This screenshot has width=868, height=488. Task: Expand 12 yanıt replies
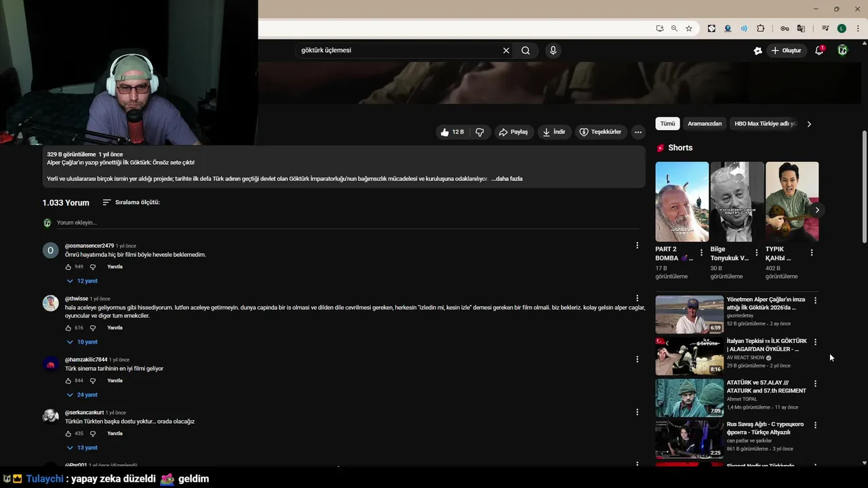coord(82,281)
